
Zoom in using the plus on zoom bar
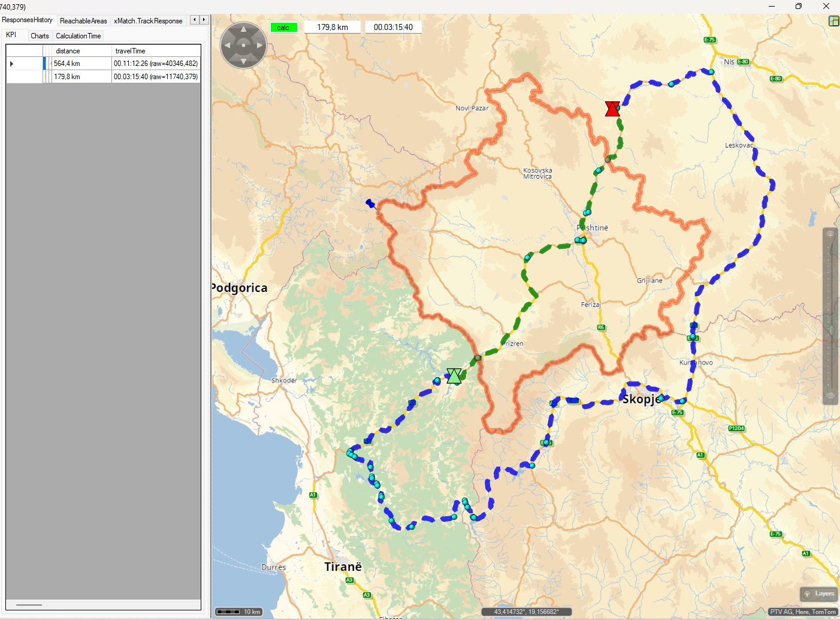830,234
